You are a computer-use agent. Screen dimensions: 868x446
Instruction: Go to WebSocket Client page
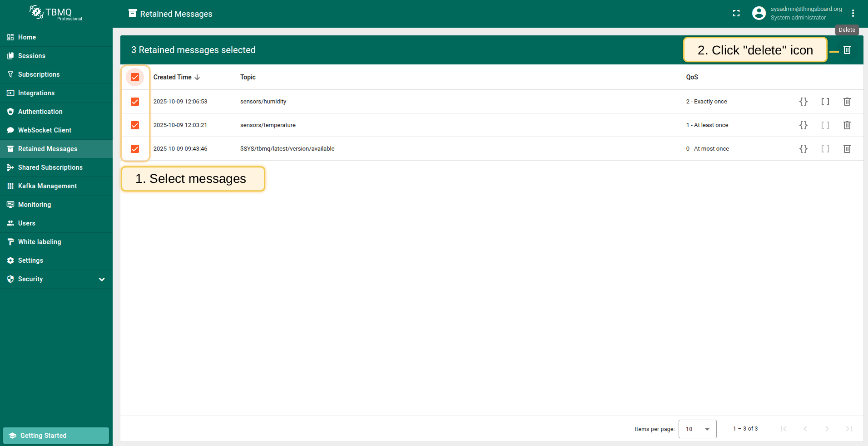(x=45, y=130)
